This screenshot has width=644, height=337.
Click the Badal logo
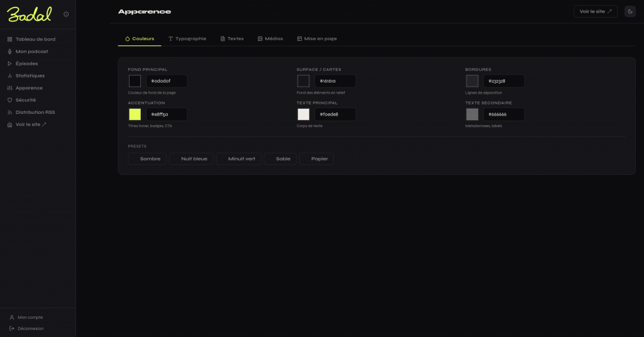click(x=30, y=14)
